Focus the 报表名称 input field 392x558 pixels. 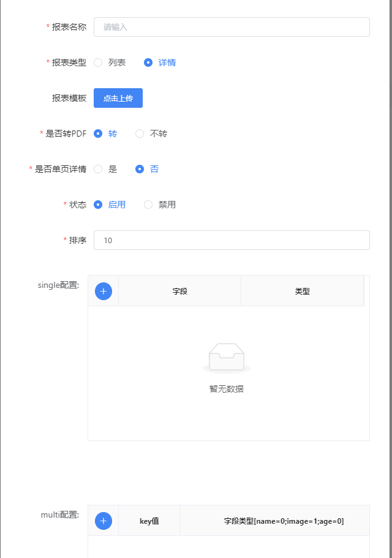point(232,27)
